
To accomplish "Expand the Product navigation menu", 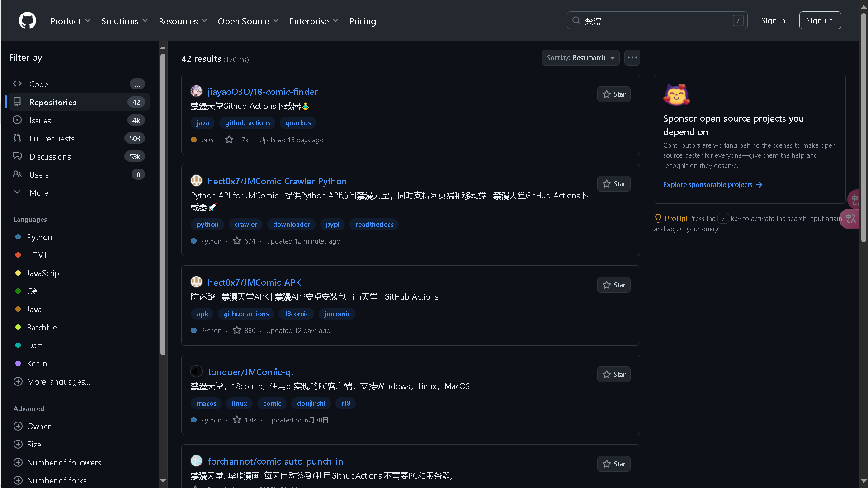I will tap(70, 21).
